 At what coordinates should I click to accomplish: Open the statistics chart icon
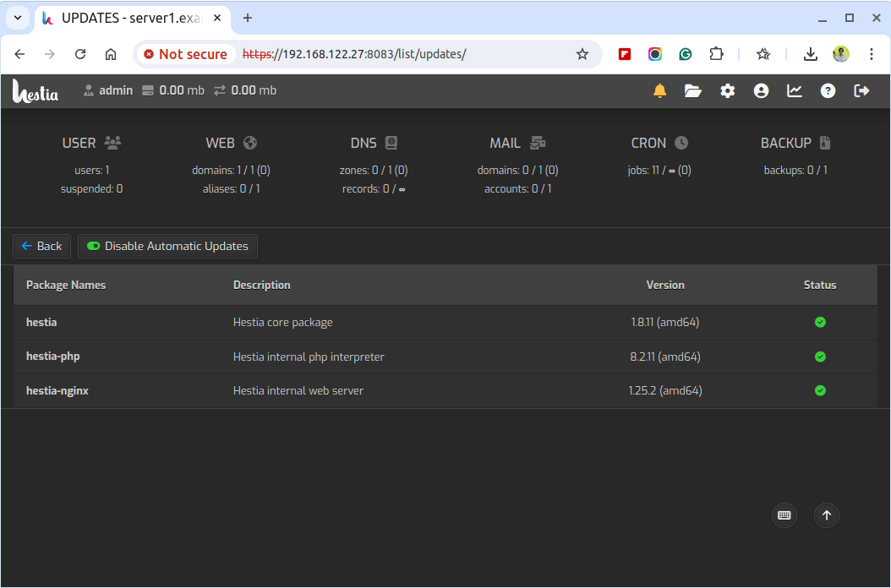[795, 91]
